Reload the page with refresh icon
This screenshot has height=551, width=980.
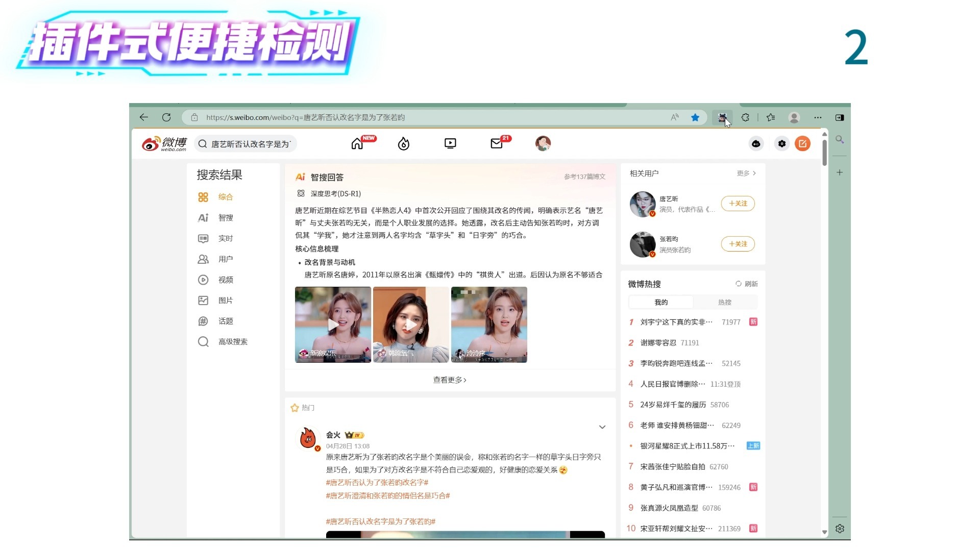coord(166,117)
